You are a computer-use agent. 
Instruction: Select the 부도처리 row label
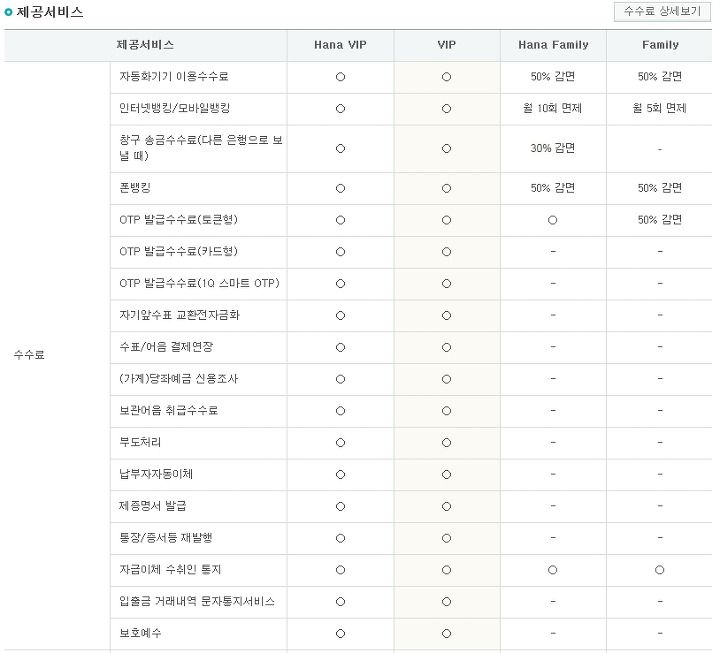[140, 443]
